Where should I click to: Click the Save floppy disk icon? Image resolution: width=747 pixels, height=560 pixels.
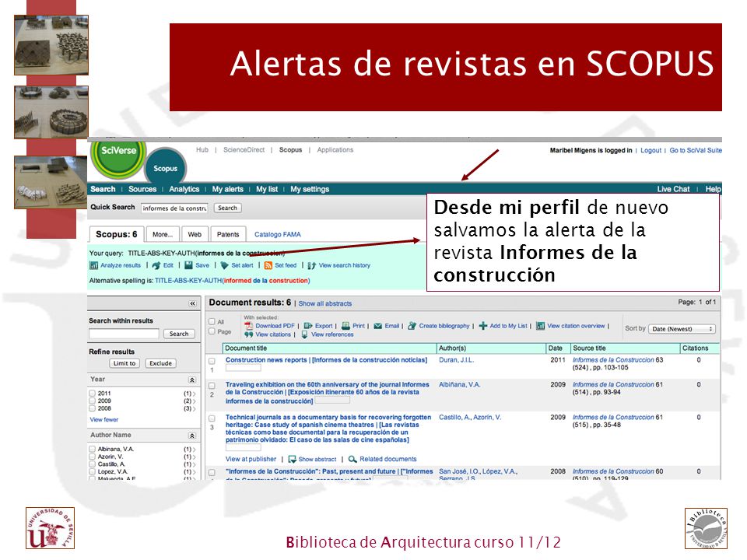[188, 265]
